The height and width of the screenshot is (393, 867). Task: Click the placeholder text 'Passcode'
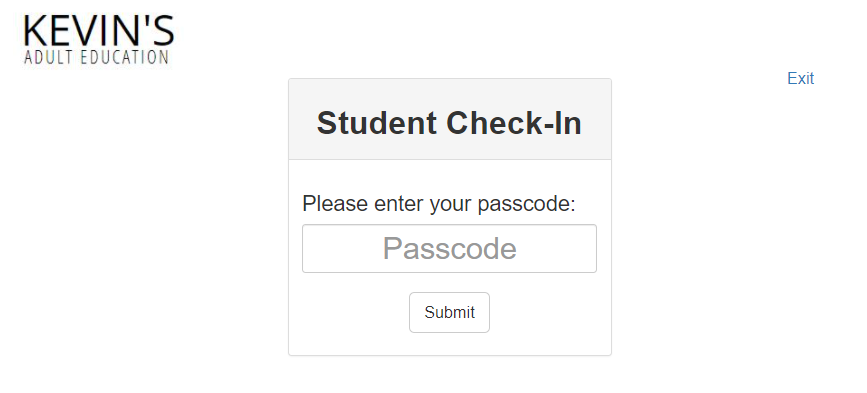(x=450, y=249)
